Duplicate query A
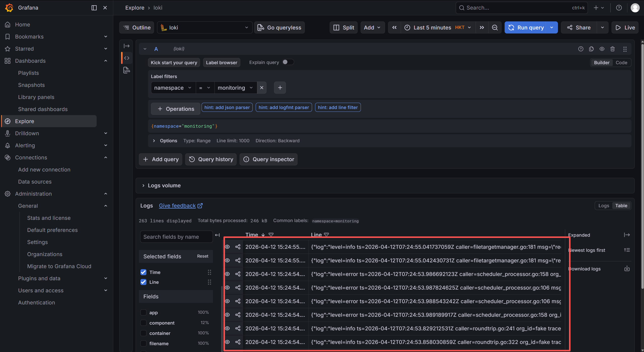644x352 pixels. click(x=591, y=49)
